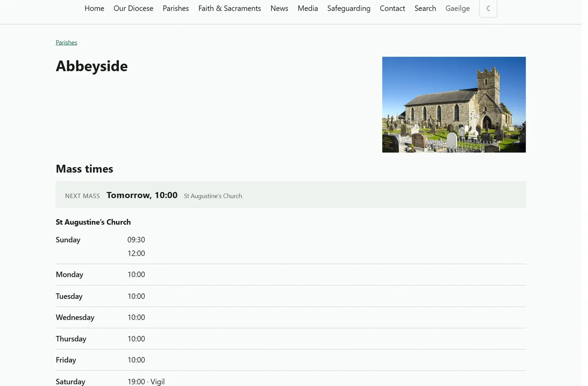
Task: Go to Parishes in the top navigation bar
Action: (176, 8)
